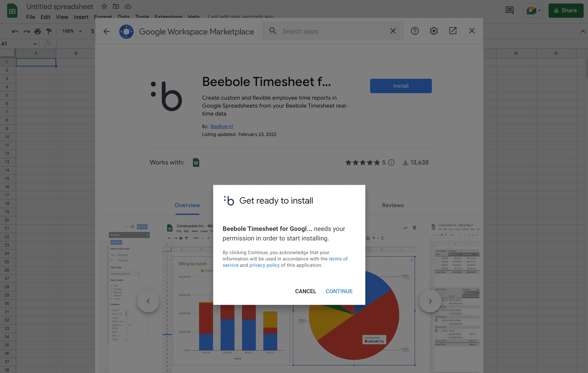Click Continue to install Beebole
The width and height of the screenshot is (588, 373).
pyautogui.click(x=339, y=291)
